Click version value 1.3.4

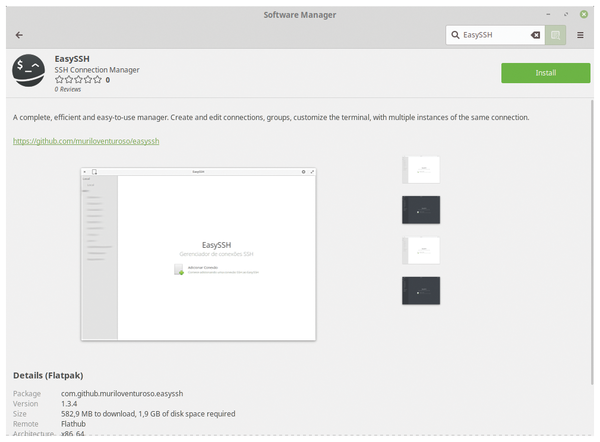[69, 404]
